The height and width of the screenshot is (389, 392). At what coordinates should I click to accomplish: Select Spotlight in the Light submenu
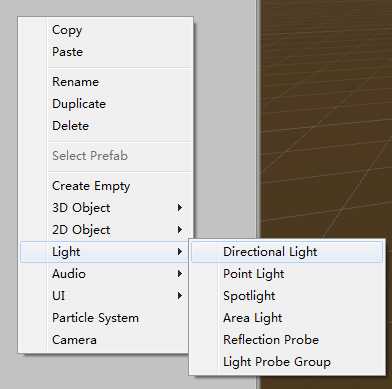click(287, 296)
